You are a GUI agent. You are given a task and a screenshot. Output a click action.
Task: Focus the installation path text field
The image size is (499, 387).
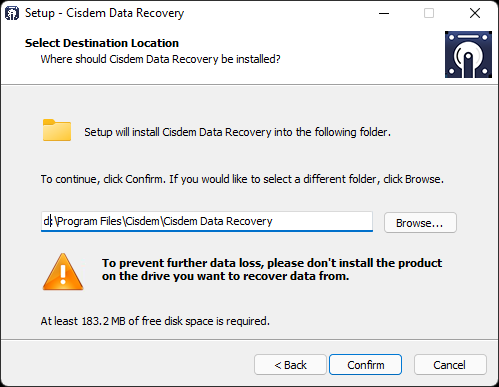pos(207,221)
